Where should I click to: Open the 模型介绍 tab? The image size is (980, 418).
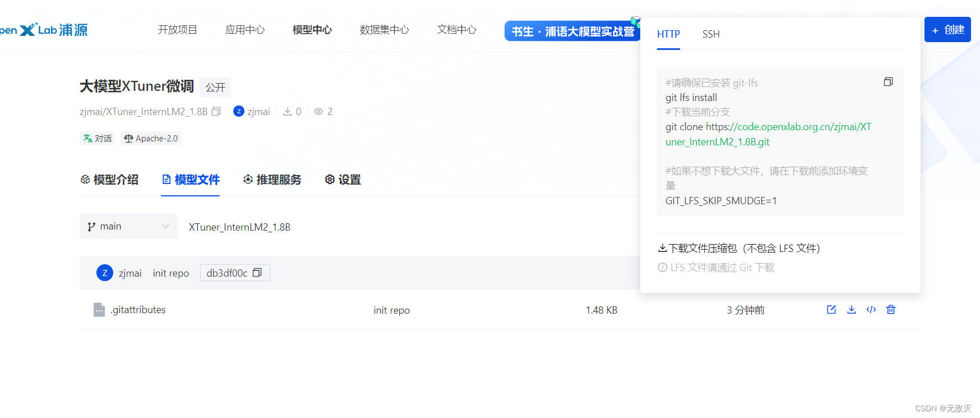pyautogui.click(x=109, y=180)
